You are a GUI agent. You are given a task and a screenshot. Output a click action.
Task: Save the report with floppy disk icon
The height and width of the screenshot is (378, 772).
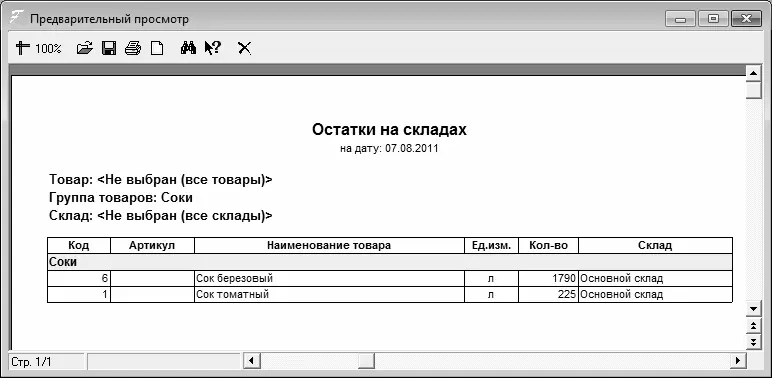(x=109, y=48)
